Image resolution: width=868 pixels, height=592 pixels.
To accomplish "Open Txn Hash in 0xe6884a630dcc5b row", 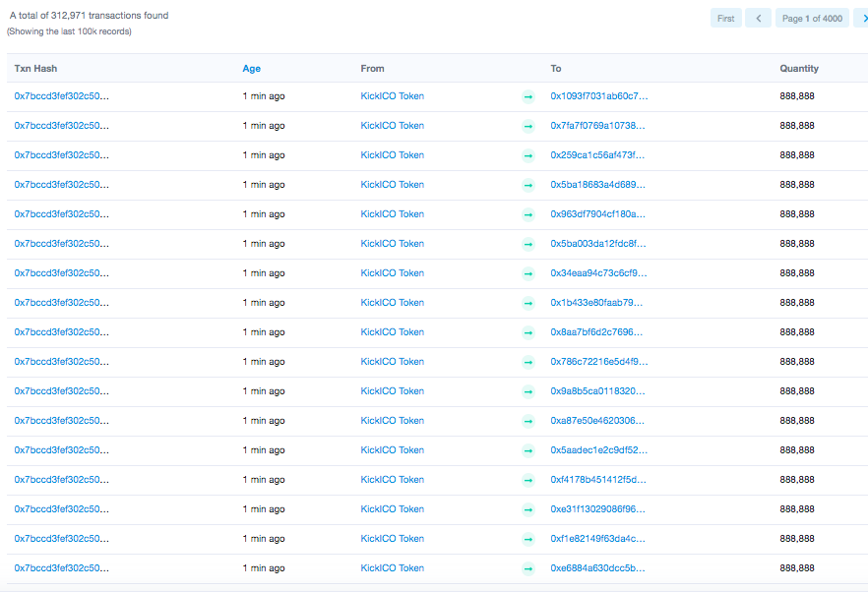I will click(61, 568).
